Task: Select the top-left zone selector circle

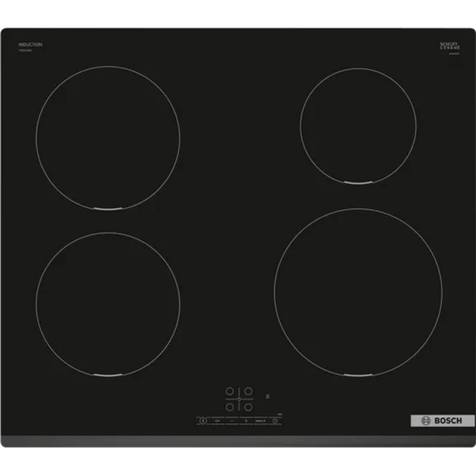Action: pos(230,391)
